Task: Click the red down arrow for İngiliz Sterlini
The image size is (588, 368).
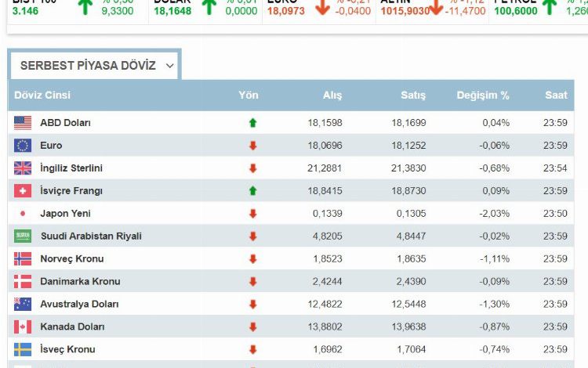Action: point(252,168)
